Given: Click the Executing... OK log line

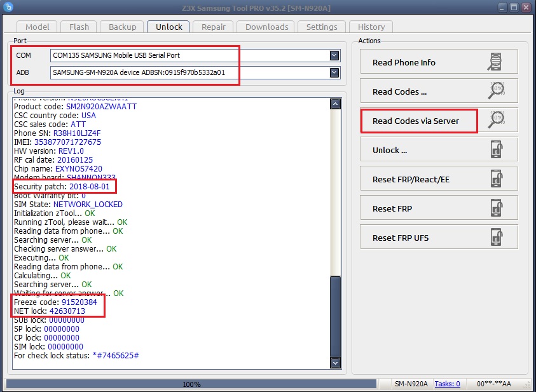Looking at the screenshot, I should pyautogui.click(x=41, y=258).
